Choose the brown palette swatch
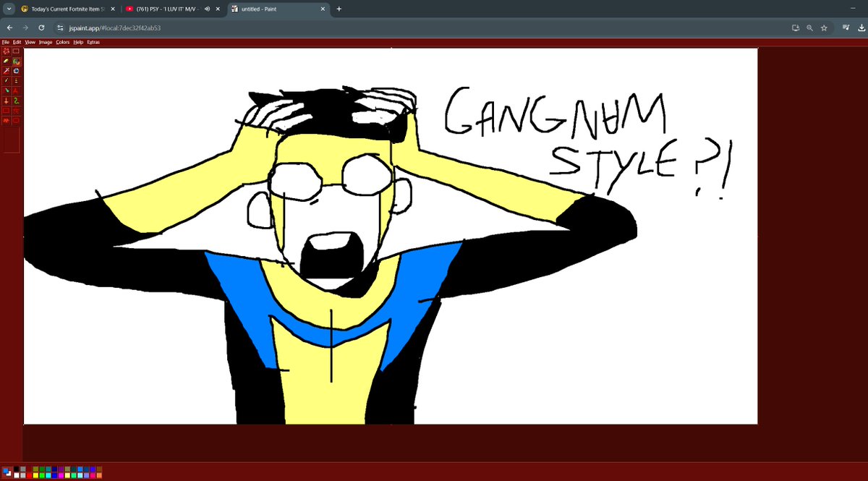Image resolution: width=868 pixels, height=481 pixels. tap(99, 469)
